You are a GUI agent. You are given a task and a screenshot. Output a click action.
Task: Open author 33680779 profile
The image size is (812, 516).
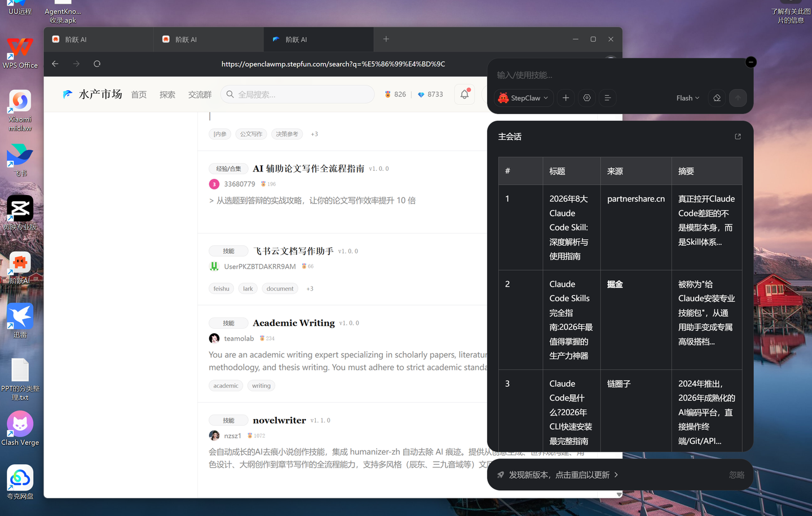click(240, 184)
